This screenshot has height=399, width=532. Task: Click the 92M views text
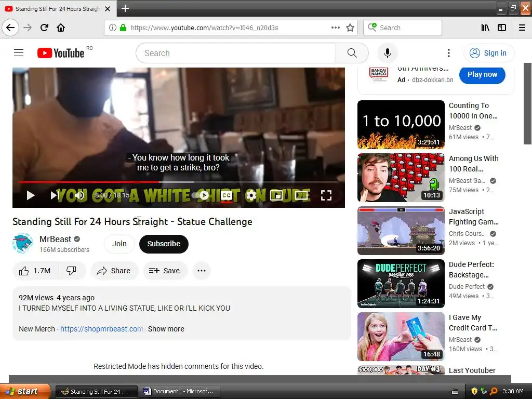tap(36, 298)
